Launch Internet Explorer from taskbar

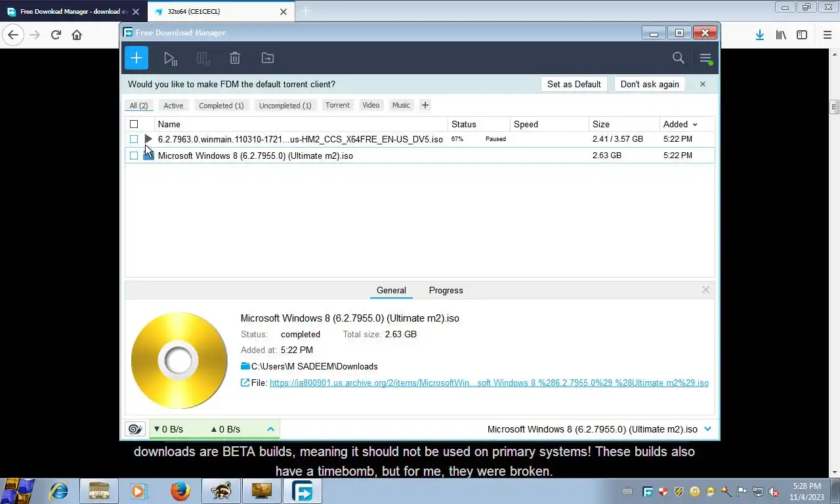(59, 491)
